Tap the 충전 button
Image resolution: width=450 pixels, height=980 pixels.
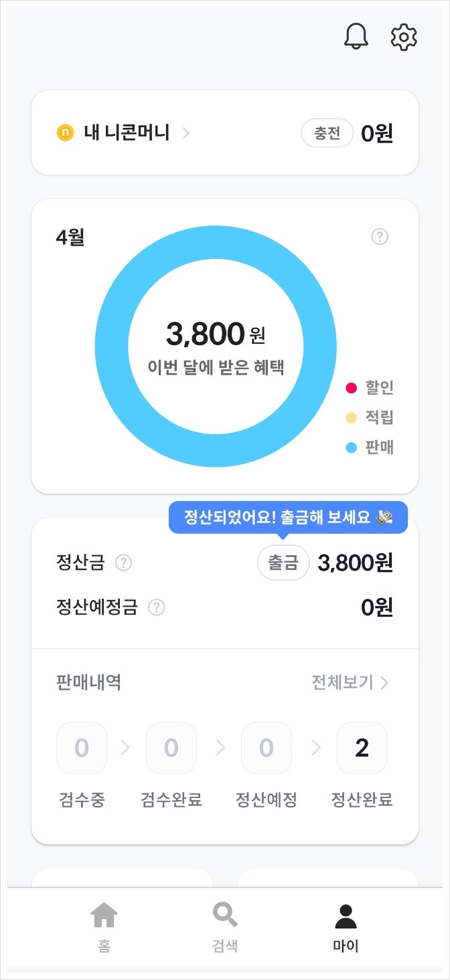[327, 133]
